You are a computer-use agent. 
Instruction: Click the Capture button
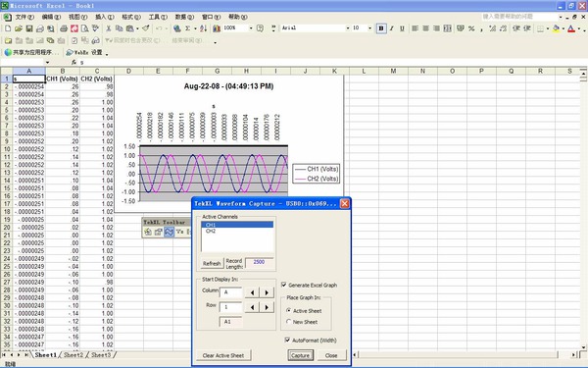point(301,355)
